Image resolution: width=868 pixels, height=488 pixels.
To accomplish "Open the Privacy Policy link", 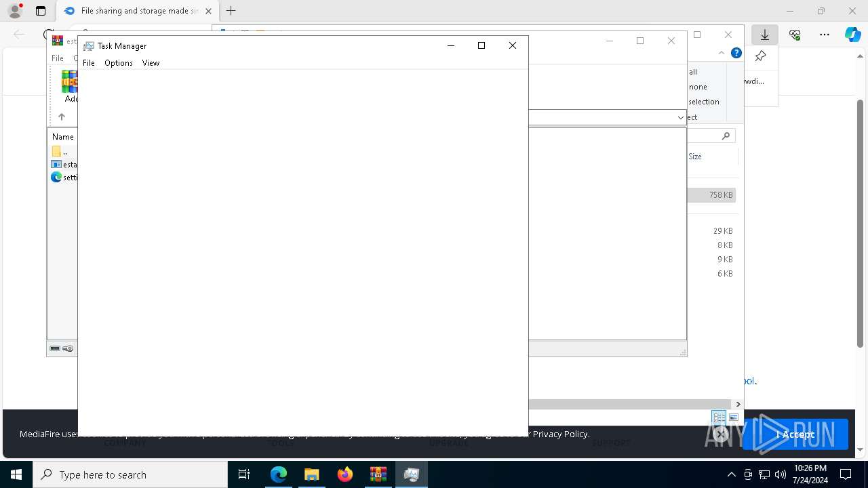I will click(561, 434).
